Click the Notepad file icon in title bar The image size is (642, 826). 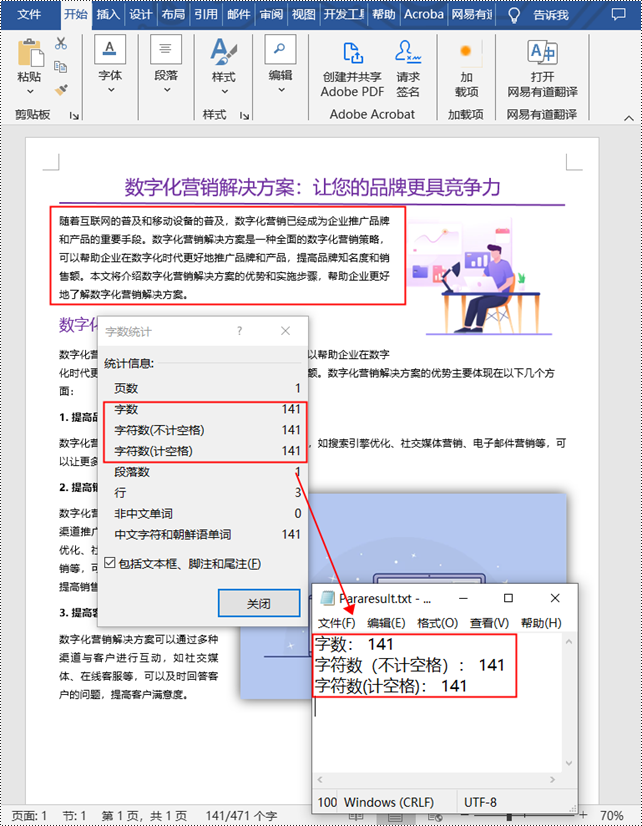(328, 598)
